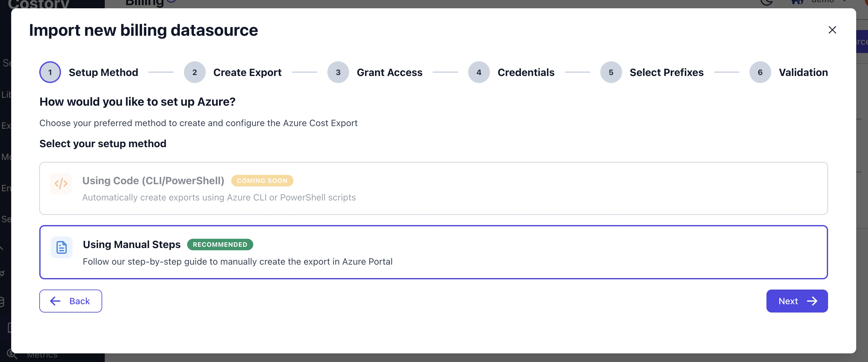
Task: Click step 2 Create Export circle
Action: point(194,72)
